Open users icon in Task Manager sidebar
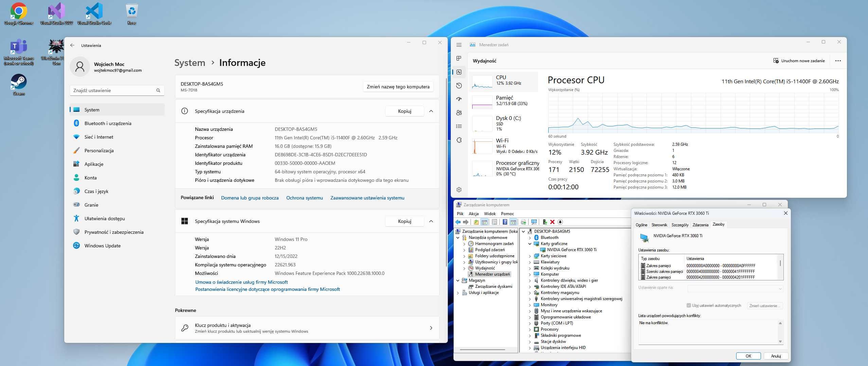 459,113
